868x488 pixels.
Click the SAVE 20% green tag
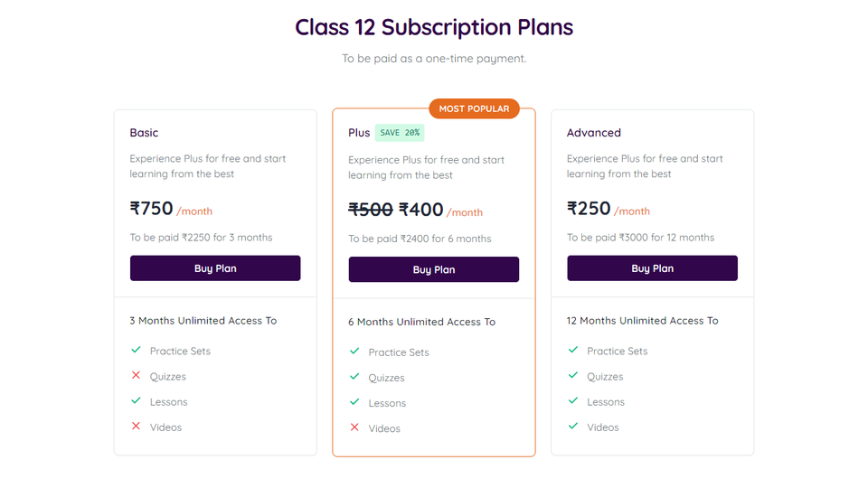point(400,133)
